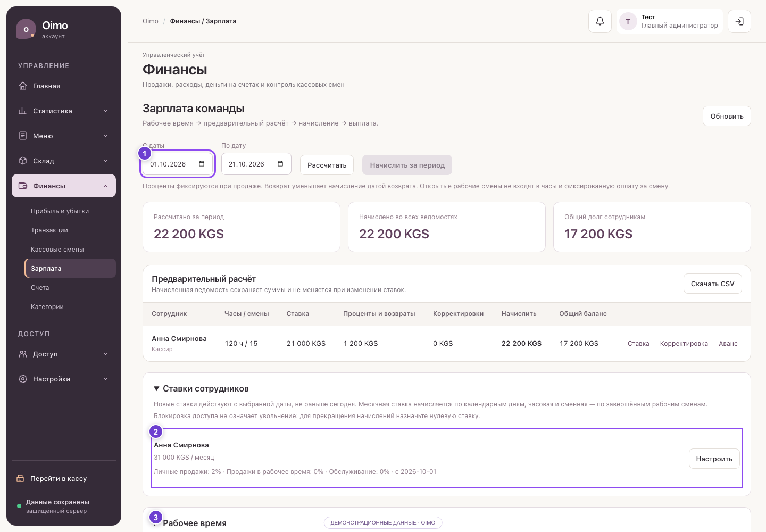
Task: Expand the Статистика submenu chevron
Action: tap(105, 111)
